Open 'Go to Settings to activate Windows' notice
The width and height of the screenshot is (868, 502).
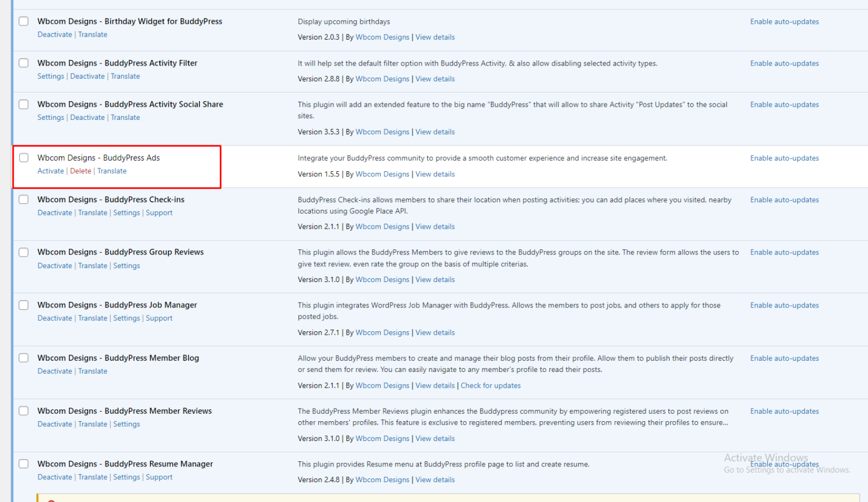[x=786, y=469]
